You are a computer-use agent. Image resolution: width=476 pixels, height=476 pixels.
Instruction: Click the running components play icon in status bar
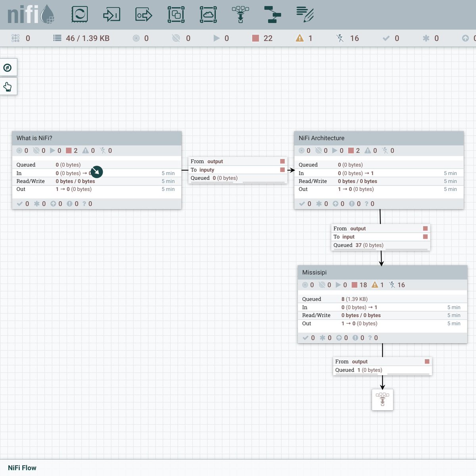click(x=216, y=38)
